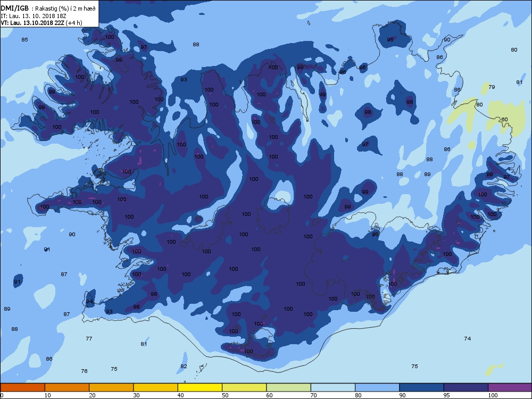532x399 pixels.
Task: Click the purple above-100 legend swatch
Action: (x=510, y=387)
